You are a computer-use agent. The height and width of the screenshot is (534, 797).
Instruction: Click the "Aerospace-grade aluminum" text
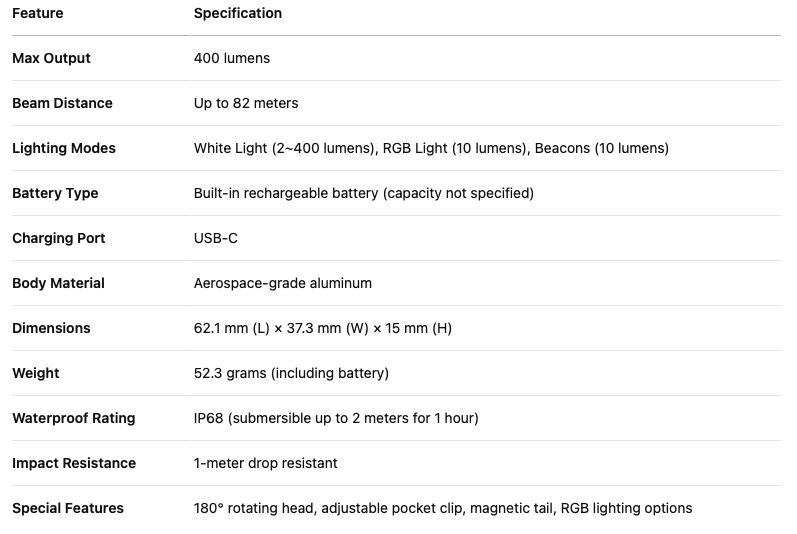pyautogui.click(x=282, y=283)
